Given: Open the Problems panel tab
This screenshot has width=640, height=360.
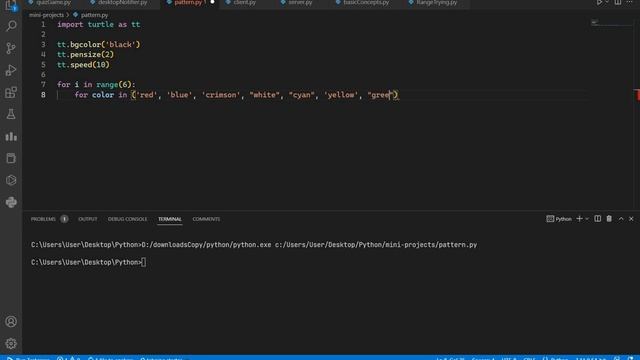Looking at the screenshot, I should [x=43, y=219].
